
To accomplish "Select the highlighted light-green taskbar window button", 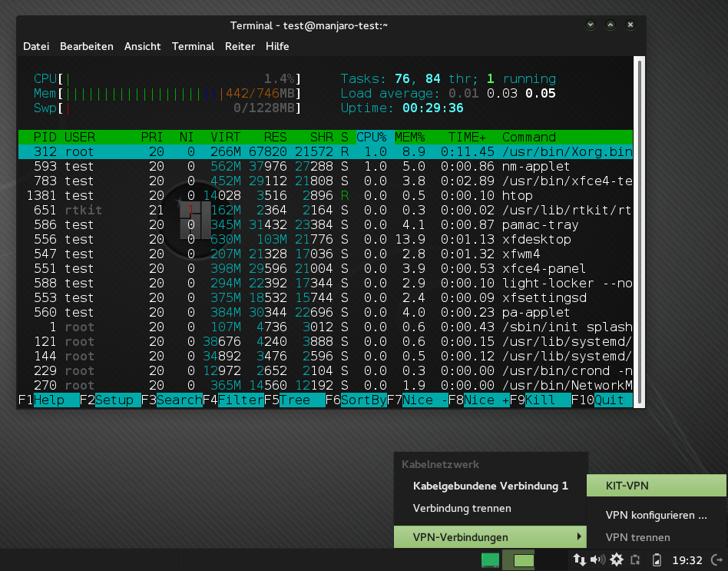I will [x=524, y=560].
